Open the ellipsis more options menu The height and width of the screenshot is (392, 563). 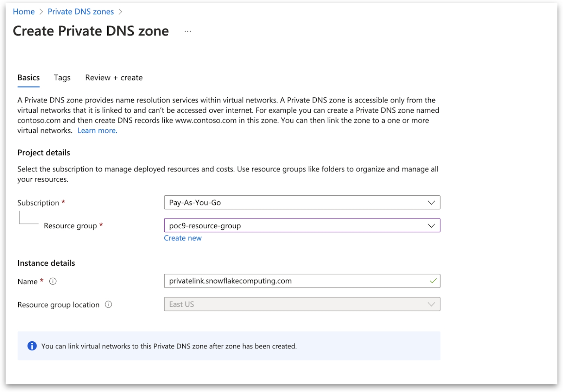pos(188,31)
